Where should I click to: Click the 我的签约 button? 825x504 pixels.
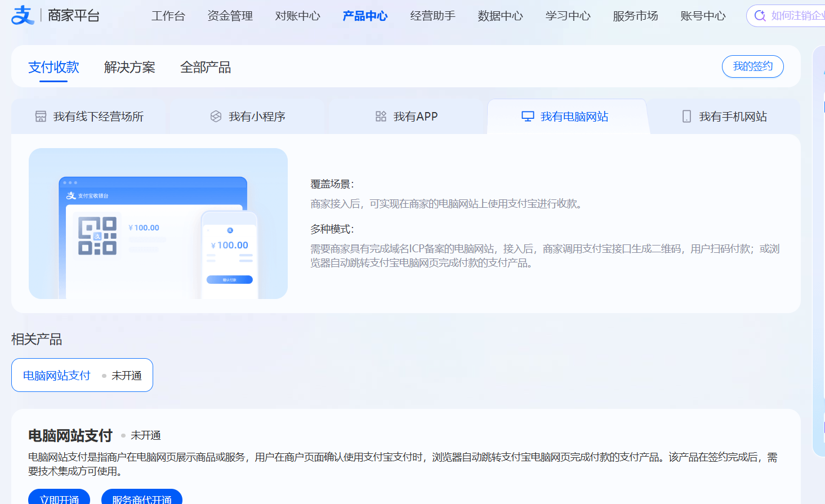coord(752,66)
